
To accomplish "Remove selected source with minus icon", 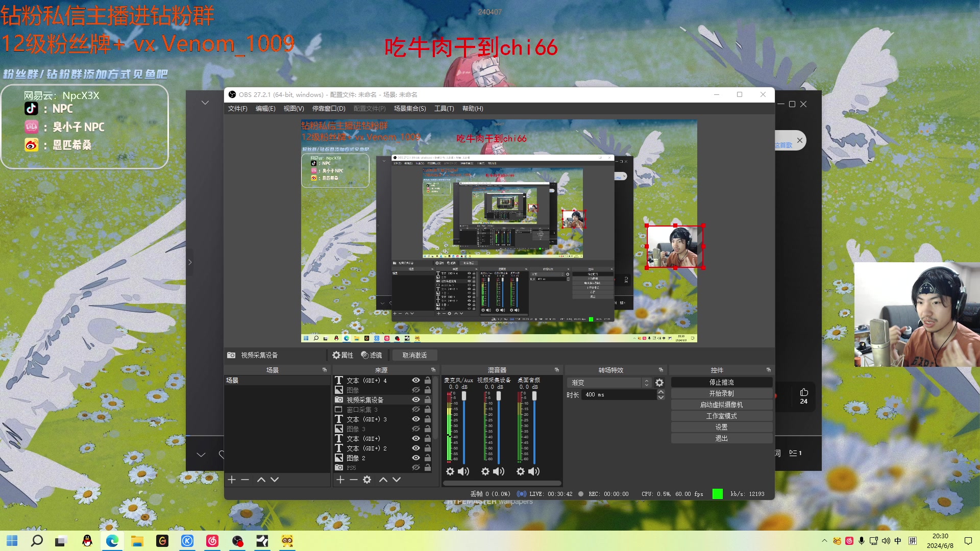I will click(353, 480).
